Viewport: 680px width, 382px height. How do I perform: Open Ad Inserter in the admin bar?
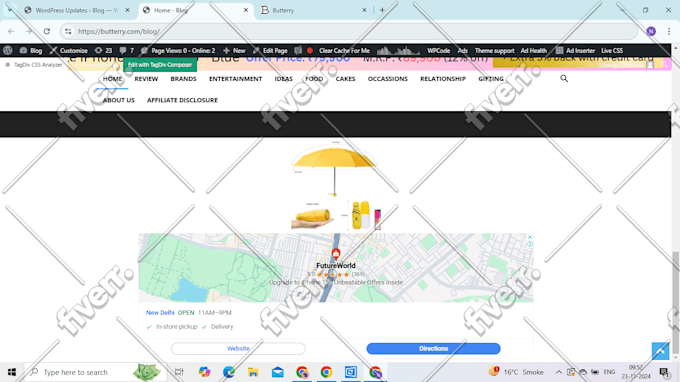575,50
